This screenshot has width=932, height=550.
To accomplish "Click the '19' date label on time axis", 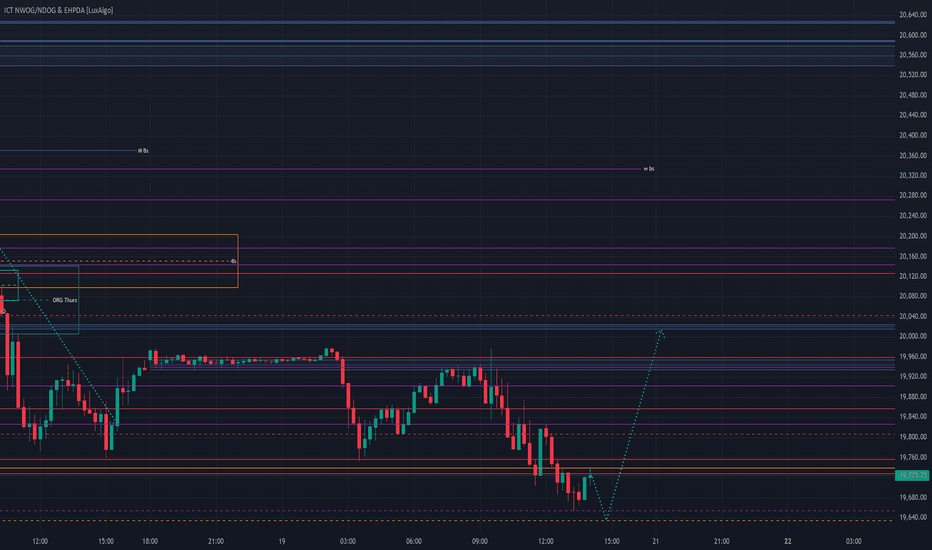I will click(x=282, y=541).
